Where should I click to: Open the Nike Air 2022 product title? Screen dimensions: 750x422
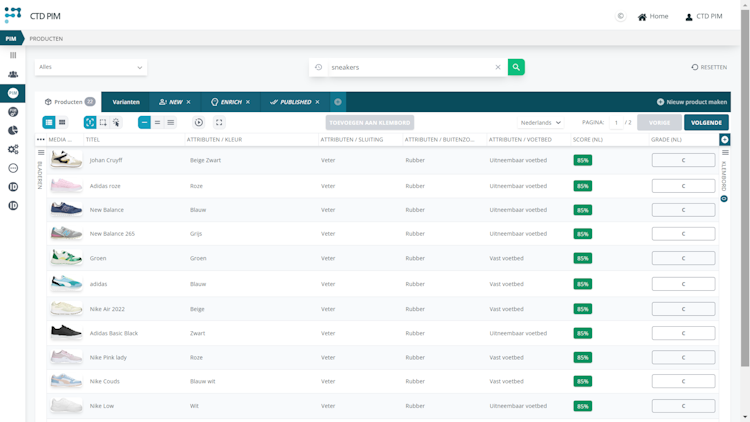point(107,309)
